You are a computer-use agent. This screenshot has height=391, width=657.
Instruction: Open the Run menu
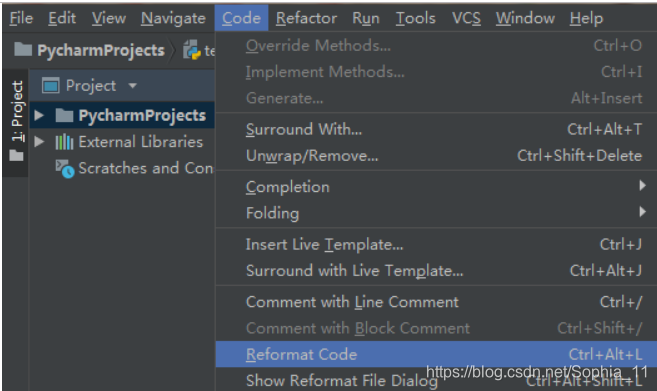pos(366,18)
